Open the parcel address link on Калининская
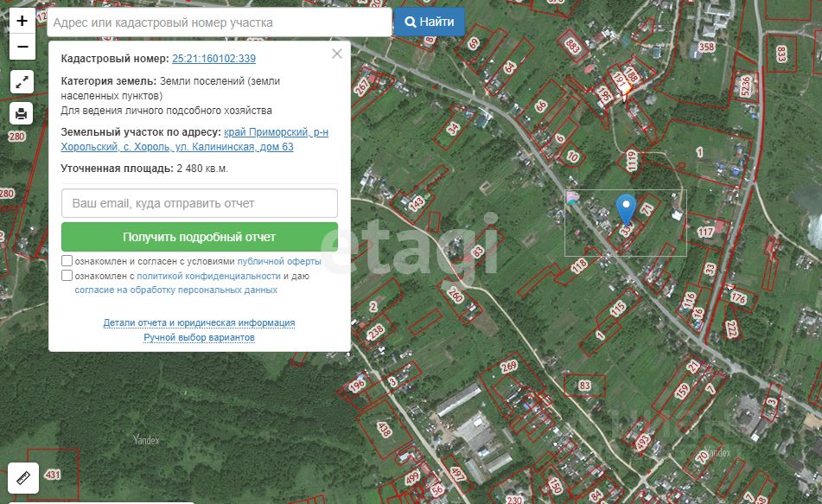 pyautogui.click(x=194, y=139)
